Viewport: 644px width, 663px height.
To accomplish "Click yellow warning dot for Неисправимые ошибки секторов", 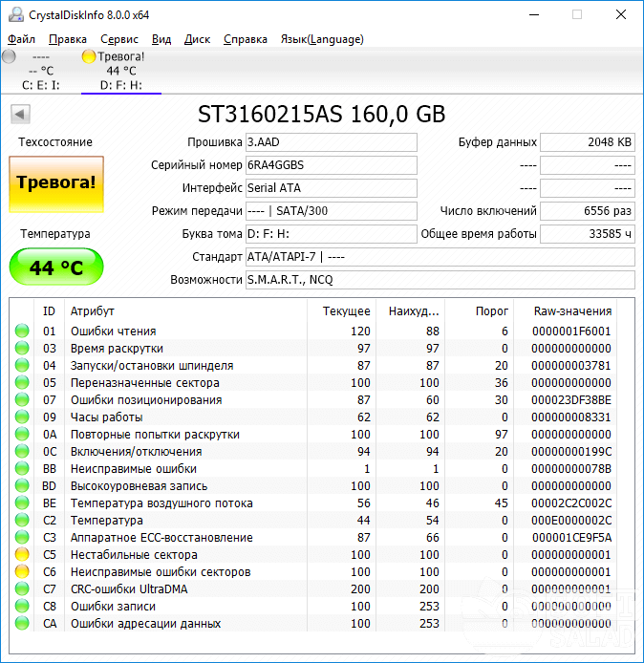I will [x=22, y=571].
